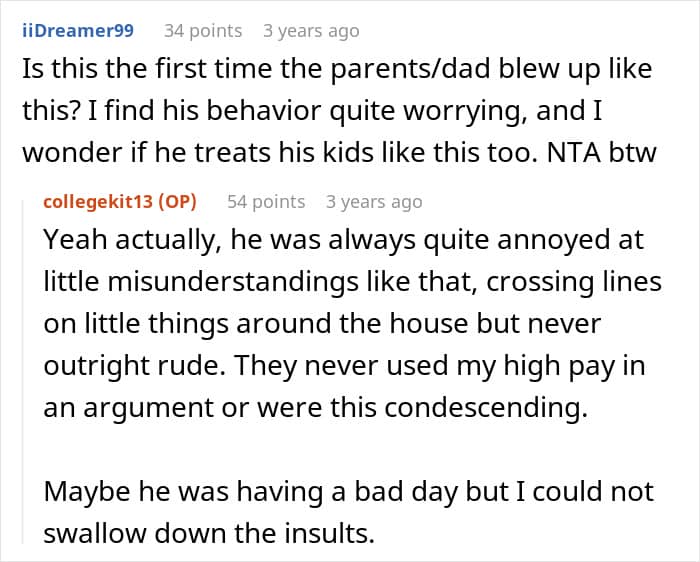The height and width of the screenshot is (562, 700).
Task: Click the timestamp on iiDreamer99's comment
Action: (310, 30)
